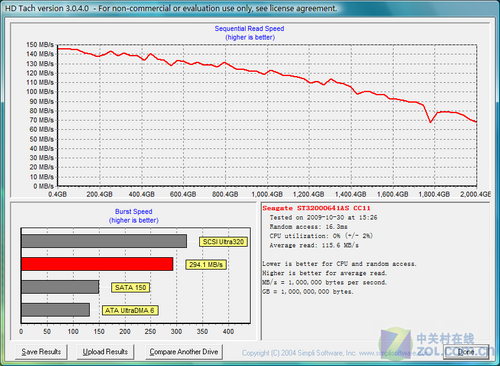This screenshot has width=500, height=366.
Task: Click the 400 burst axis label
Action: click(x=228, y=332)
